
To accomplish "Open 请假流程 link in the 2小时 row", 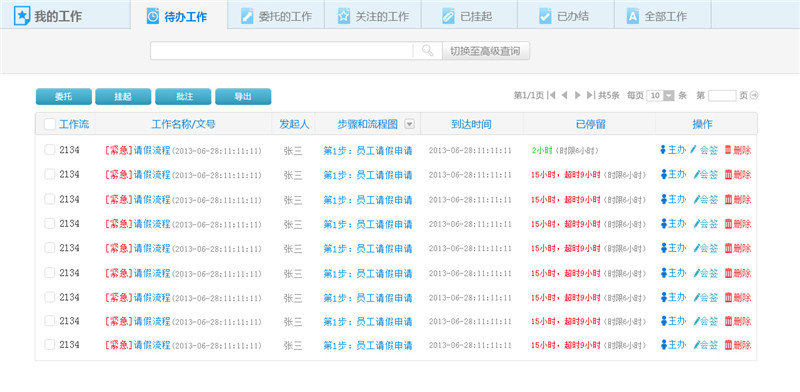I will point(152,150).
